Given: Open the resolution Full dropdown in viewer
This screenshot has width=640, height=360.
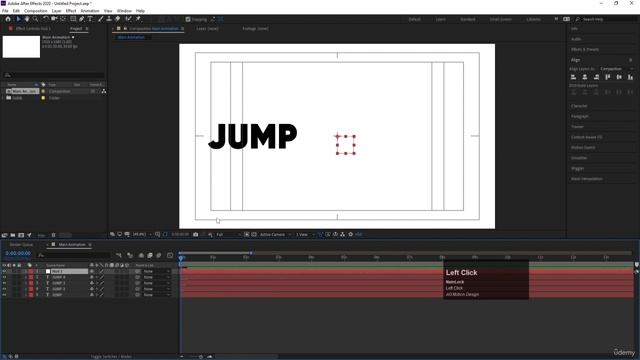Looking at the screenshot, I should (x=228, y=234).
